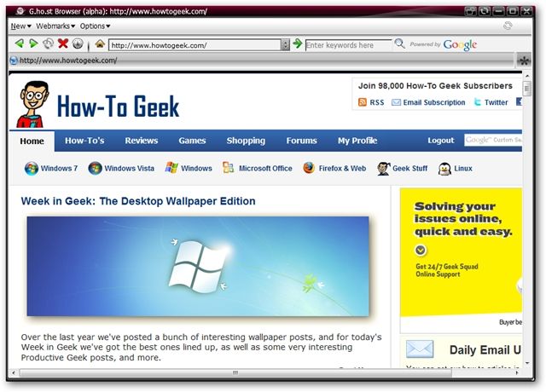Click the horizontal scrollbar right arrow

pyautogui.click(x=517, y=373)
